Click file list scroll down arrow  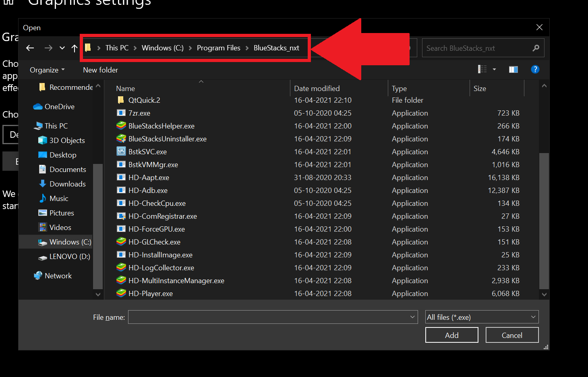pos(544,294)
